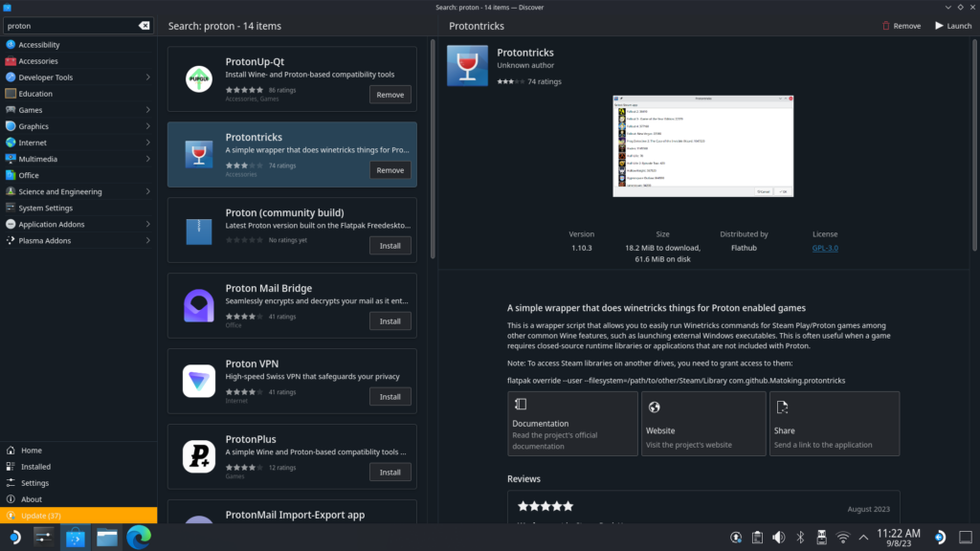Show hidden system tray icons
The image size is (980, 551).
click(863, 538)
